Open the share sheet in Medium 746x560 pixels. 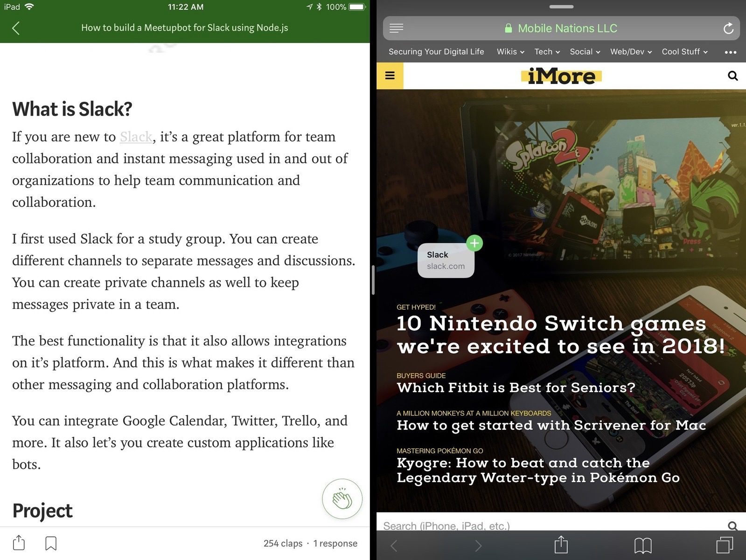point(19,543)
